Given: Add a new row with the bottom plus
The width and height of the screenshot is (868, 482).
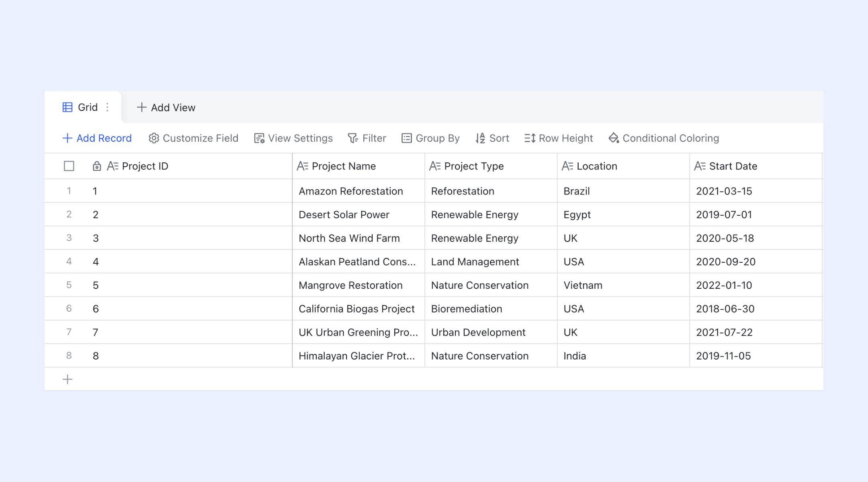Looking at the screenshot, I should (68, 379).
